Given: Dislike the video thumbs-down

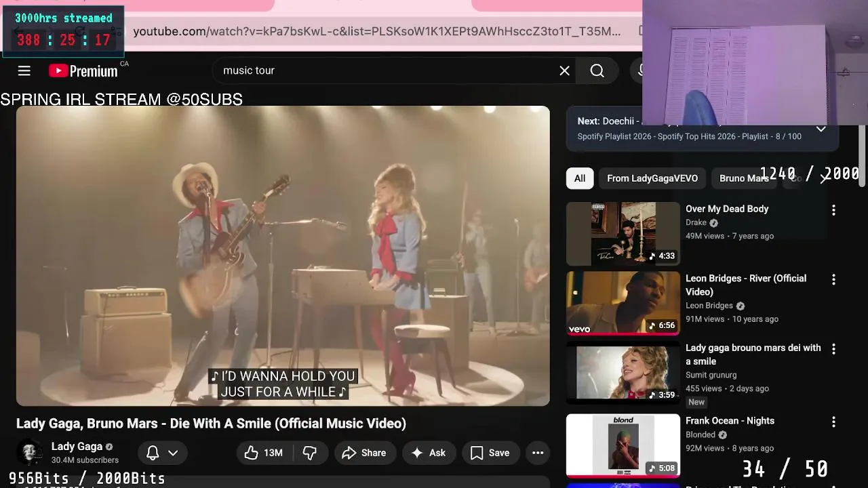Looking at the screenshot, I should point(310,453).
